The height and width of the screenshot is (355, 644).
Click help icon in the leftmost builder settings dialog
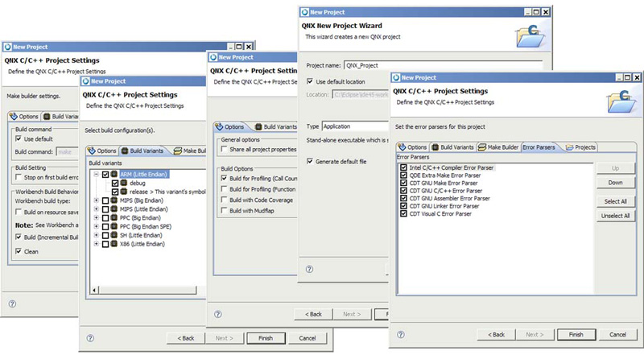click(x=12, y=303)
